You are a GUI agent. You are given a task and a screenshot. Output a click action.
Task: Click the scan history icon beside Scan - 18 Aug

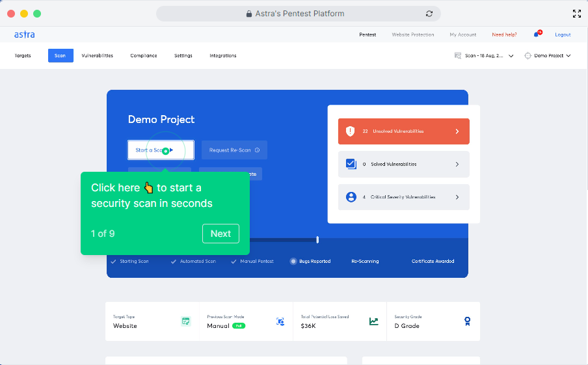pyautogui.click(x=458, y=55)
